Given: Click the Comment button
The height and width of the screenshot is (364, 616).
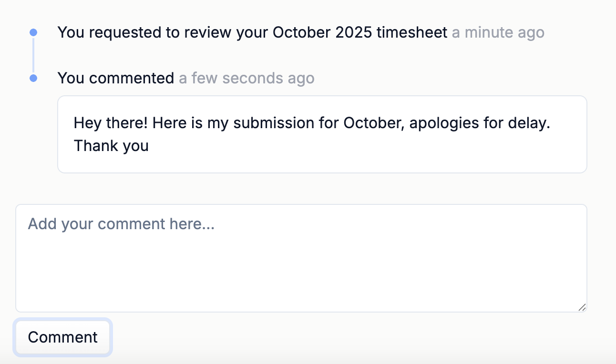Looking at the screenshot, I should click(x=63, y=337).
